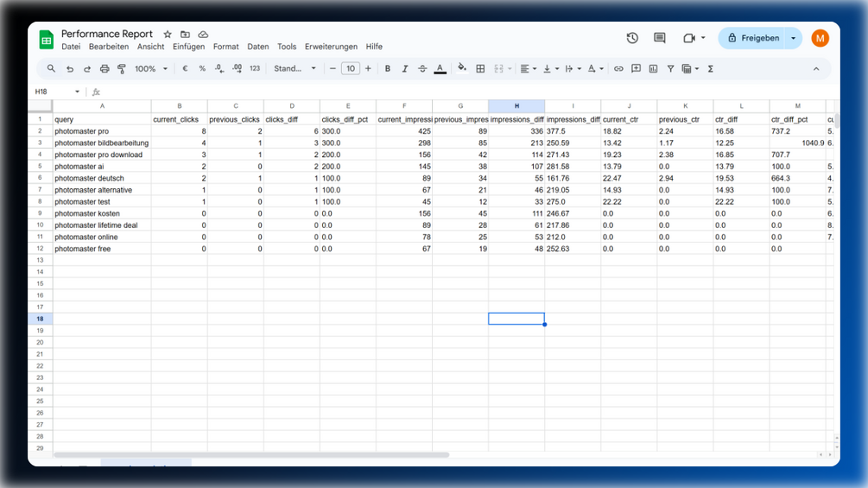Open the zoom 100% dropdown

click(x=150, y=68)
